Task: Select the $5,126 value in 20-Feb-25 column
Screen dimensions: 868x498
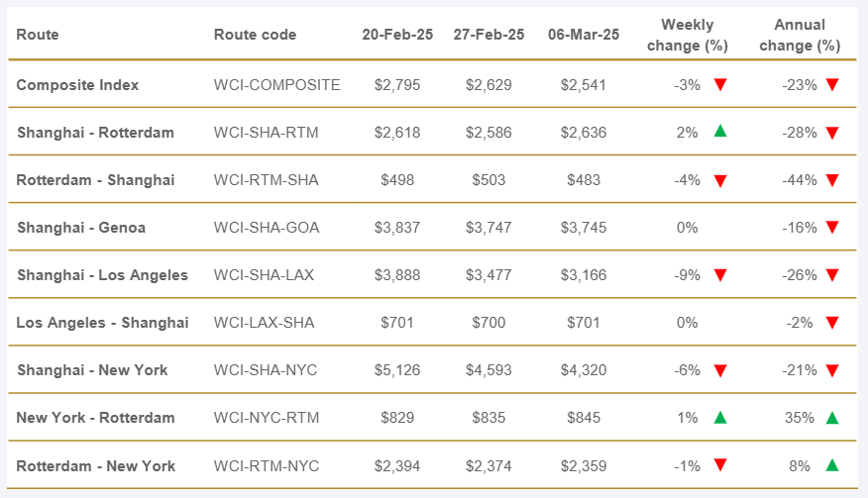Action: click(x=397, y=370)
